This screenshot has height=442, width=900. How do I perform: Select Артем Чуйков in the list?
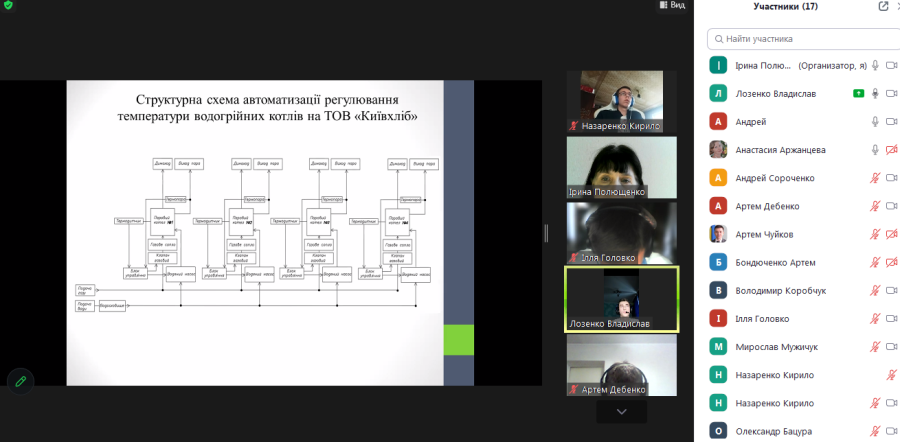tap(765, 234)
